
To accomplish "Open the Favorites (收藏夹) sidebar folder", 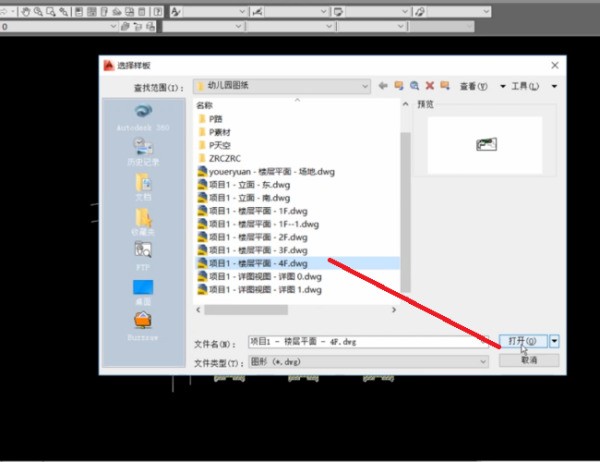I will (143, 220).
